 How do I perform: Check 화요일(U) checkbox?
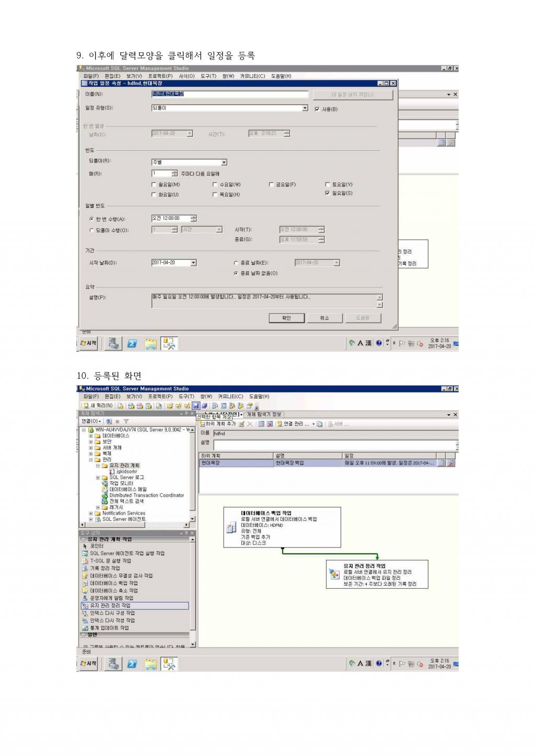pyautogui.click(x=154, y=194)
